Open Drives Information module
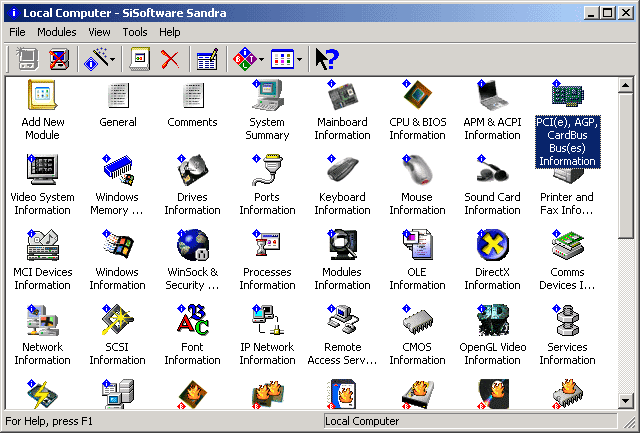Viewport: 640px width, 433px height. click(192, 170)
